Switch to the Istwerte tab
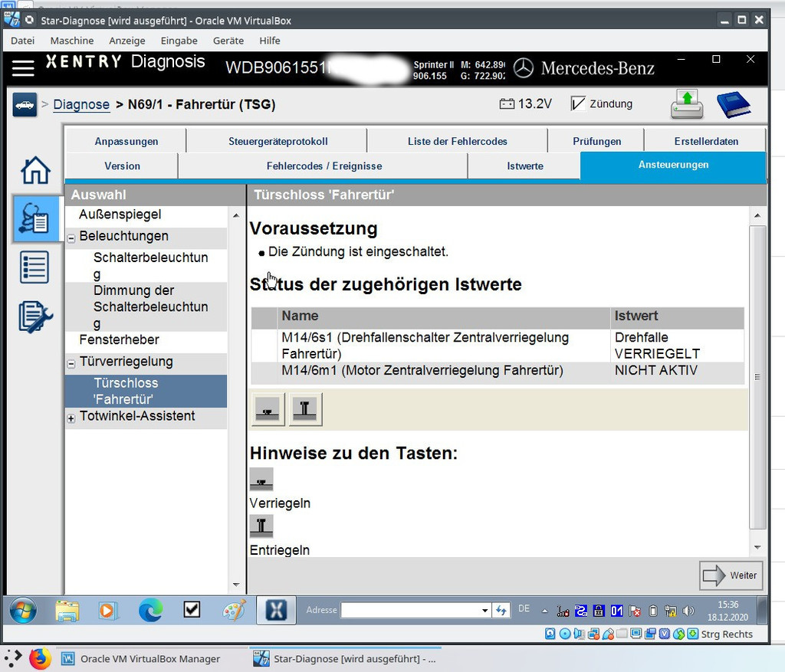This screenshot has height=672, width=785. (524, 166)
